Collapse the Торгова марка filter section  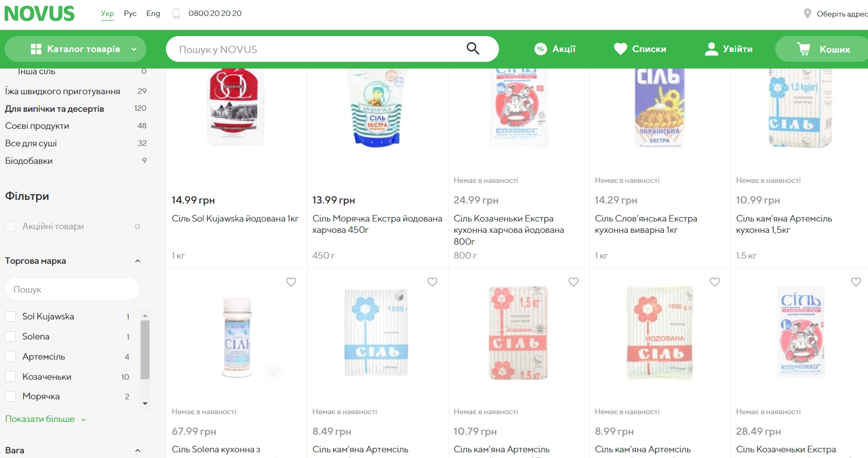tap(138, 261)
